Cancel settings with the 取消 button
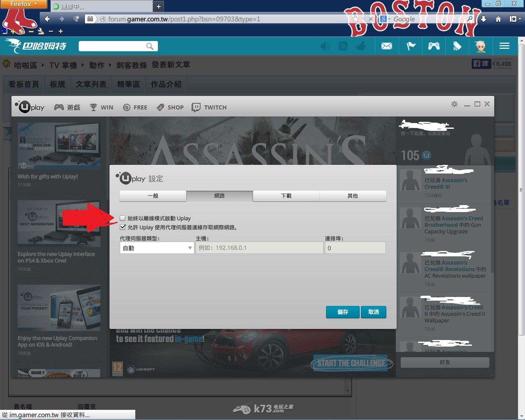 374,312
